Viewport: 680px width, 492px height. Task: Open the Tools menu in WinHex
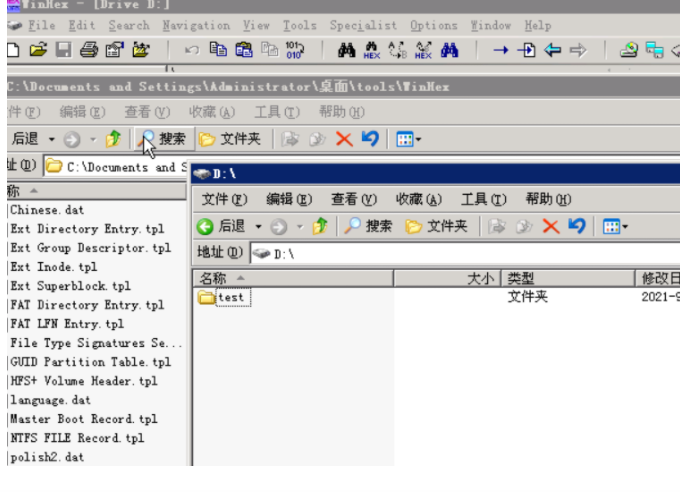point(300,26)
